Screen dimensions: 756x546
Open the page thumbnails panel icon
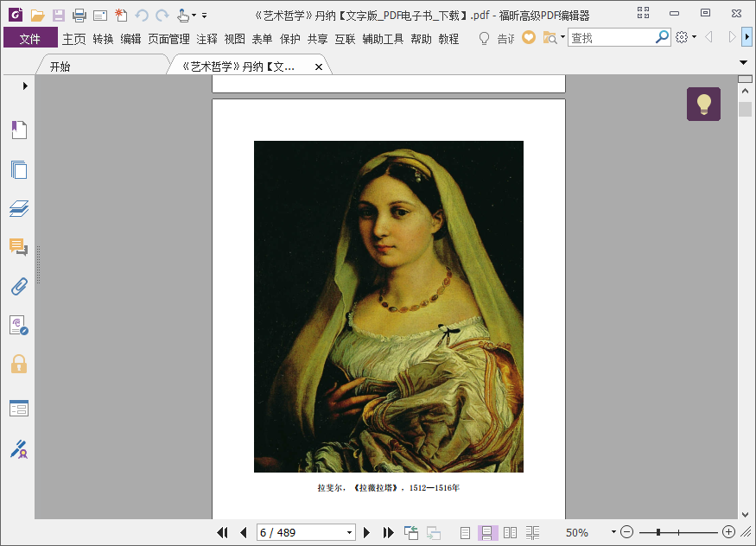(x=19, y=169)
